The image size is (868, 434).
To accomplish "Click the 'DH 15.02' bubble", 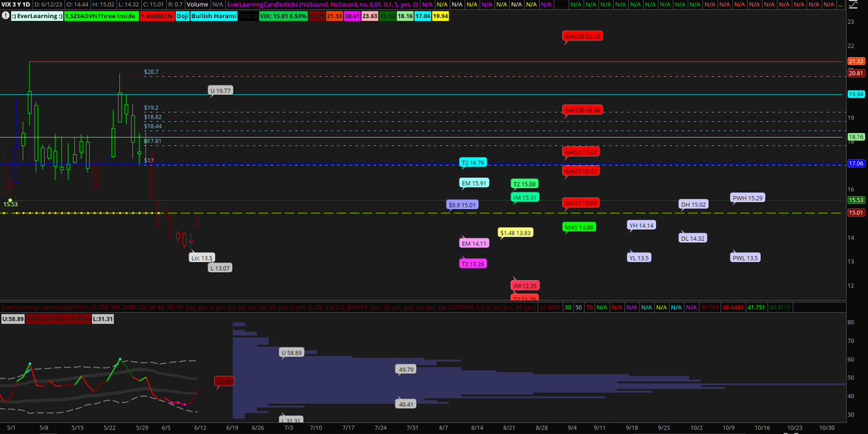I will [694, 205].
